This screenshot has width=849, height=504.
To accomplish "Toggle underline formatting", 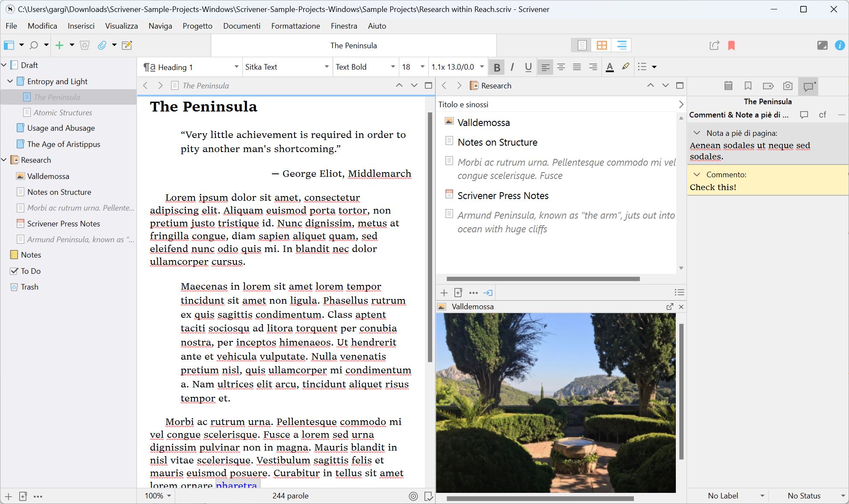I will point(528,67).
